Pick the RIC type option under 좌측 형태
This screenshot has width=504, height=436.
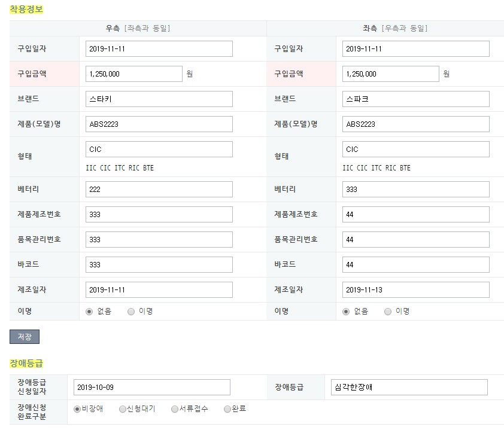point(391,168)
